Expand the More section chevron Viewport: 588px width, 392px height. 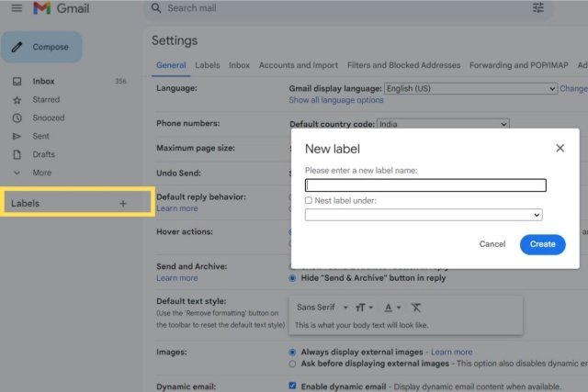tap(17, 173)
